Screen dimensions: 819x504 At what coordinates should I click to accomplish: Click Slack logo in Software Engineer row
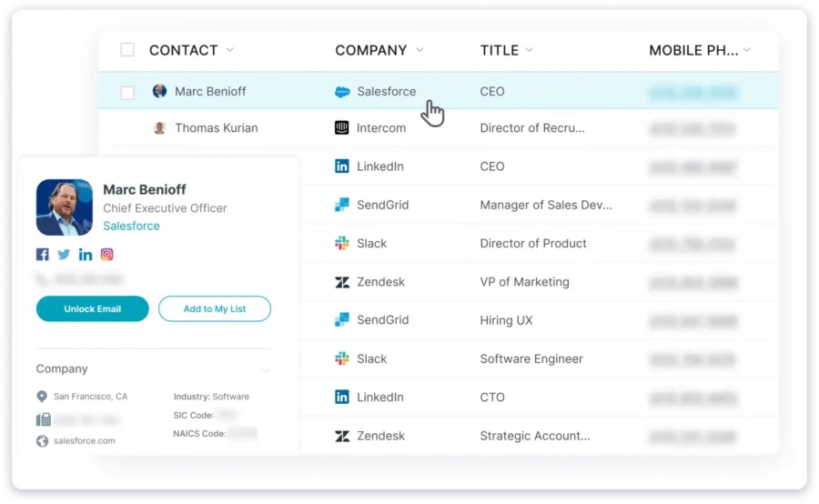pyautogui.click(x=341, y=358)
